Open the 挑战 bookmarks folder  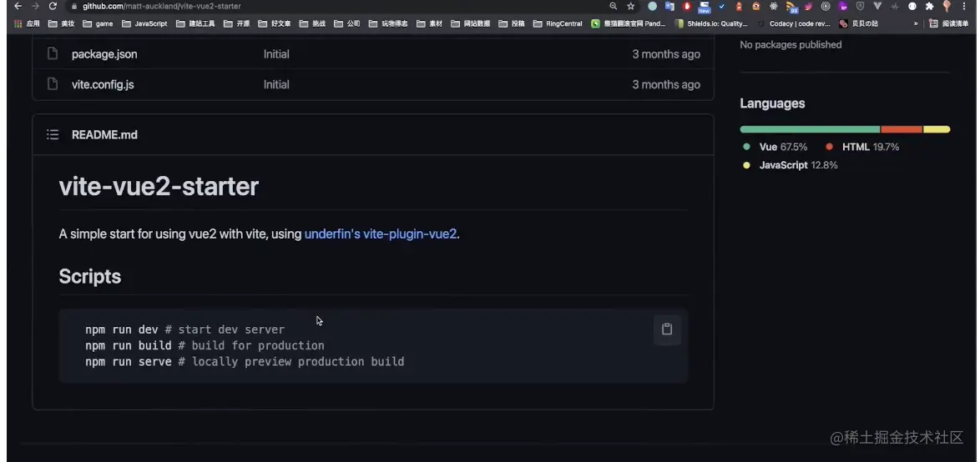tap(312, 23)
